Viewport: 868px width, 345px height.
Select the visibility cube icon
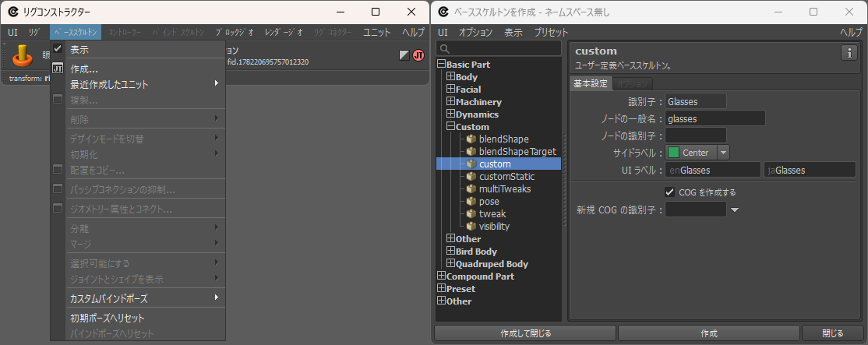point(471,226)
